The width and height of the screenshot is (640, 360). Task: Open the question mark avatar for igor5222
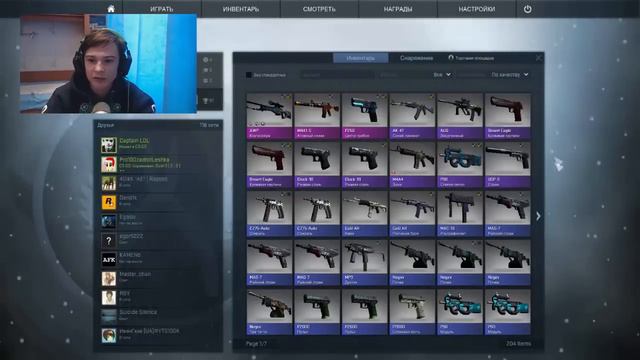click(x=109, y=240)
